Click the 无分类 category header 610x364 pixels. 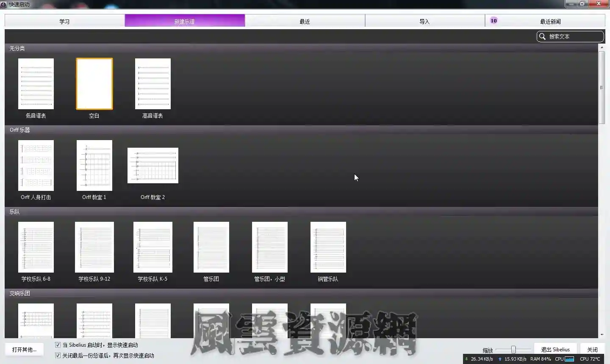[301, 48]
